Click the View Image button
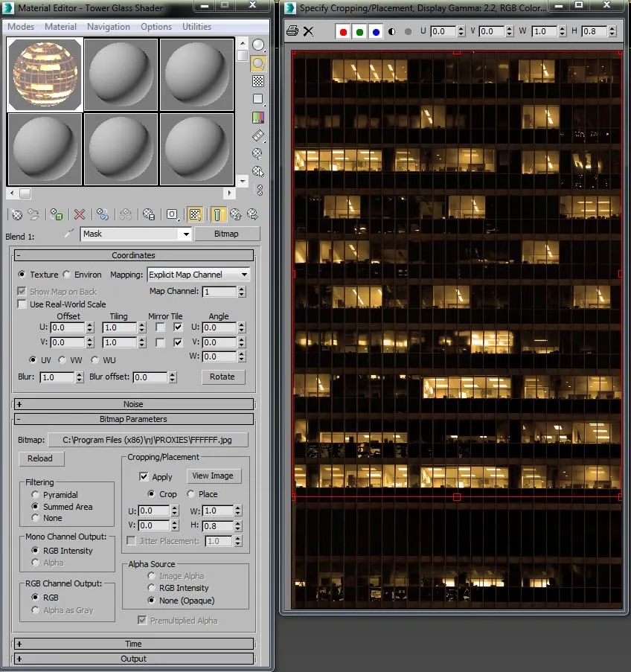This screenshot has height=672, width=631. pos(213,476)
